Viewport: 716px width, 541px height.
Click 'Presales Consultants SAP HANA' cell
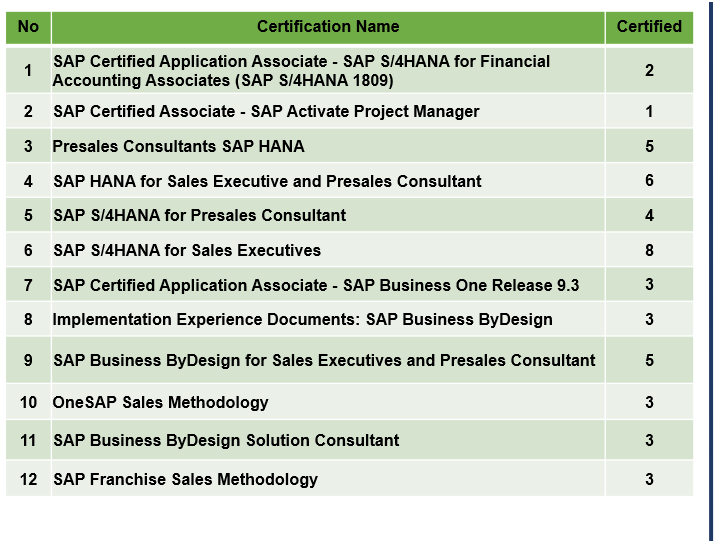[178, 147]
